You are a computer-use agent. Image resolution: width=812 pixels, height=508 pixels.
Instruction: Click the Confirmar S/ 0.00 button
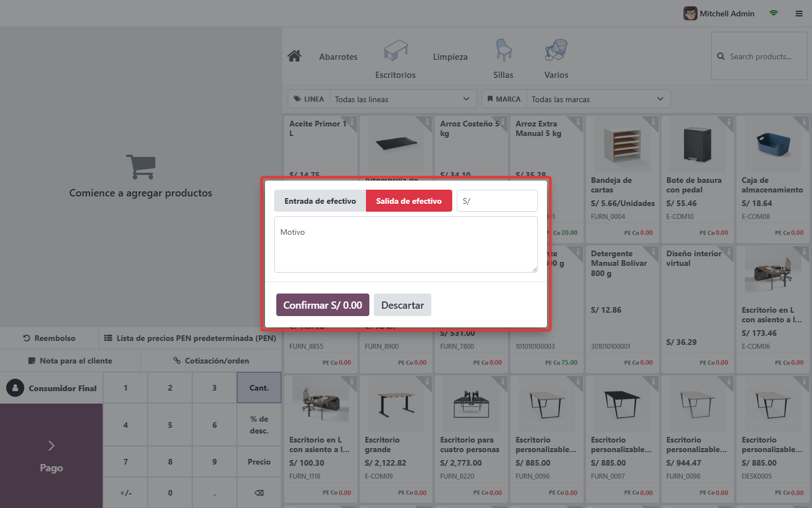point(323,305)
